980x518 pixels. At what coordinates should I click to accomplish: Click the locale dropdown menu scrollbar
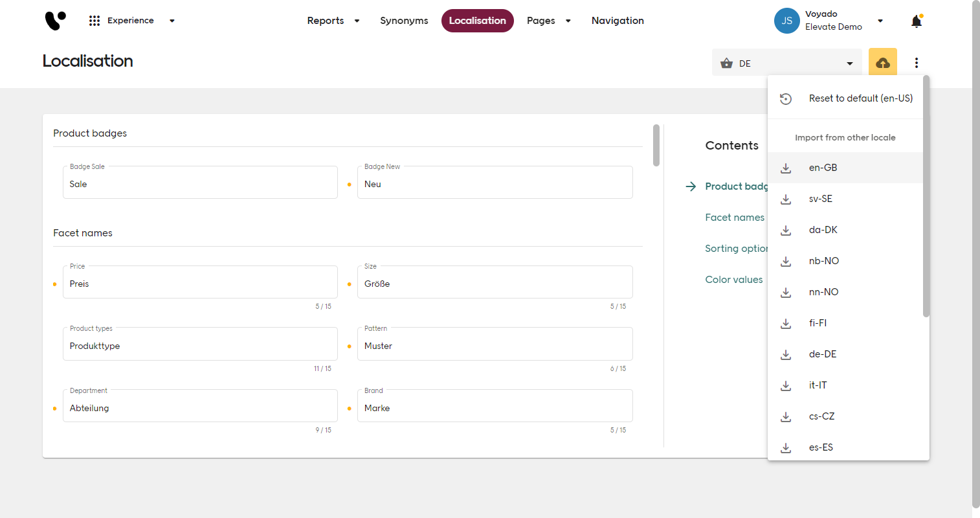coord(926,196)
